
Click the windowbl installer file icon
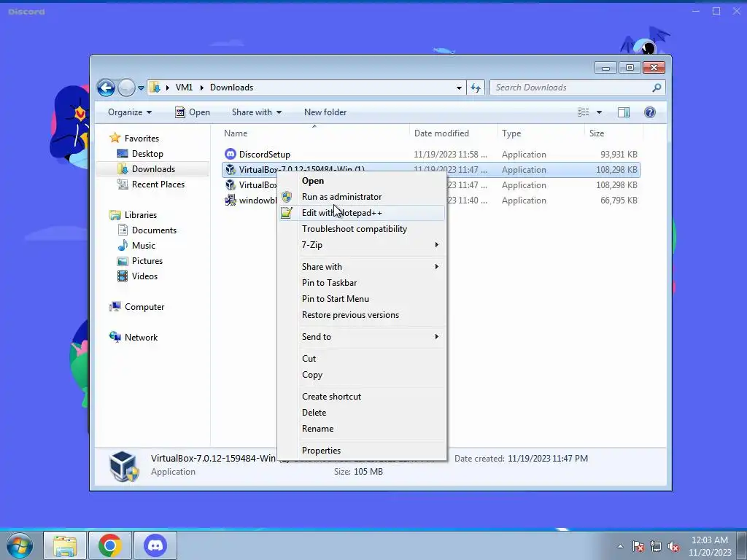[231, 200]
